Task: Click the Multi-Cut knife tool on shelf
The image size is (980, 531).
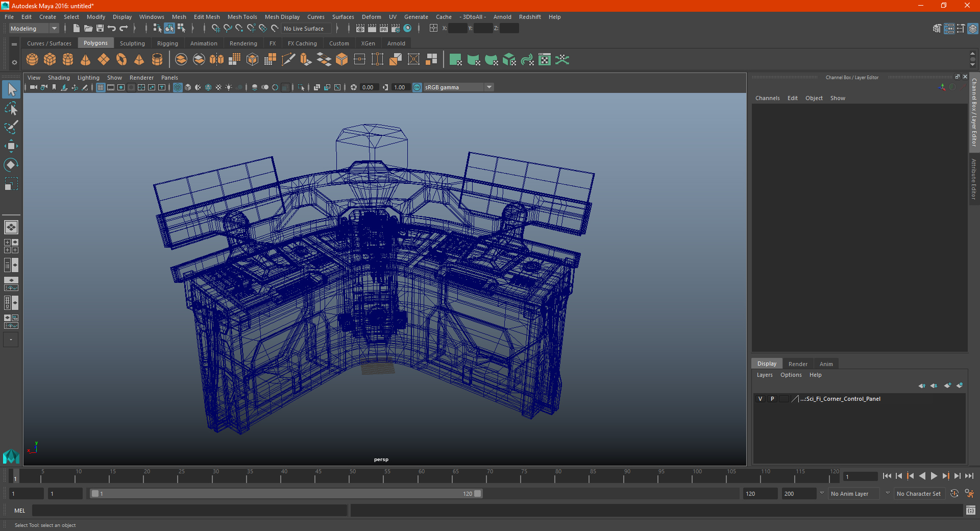Action: pyautogui.click(x=288, y=60)
